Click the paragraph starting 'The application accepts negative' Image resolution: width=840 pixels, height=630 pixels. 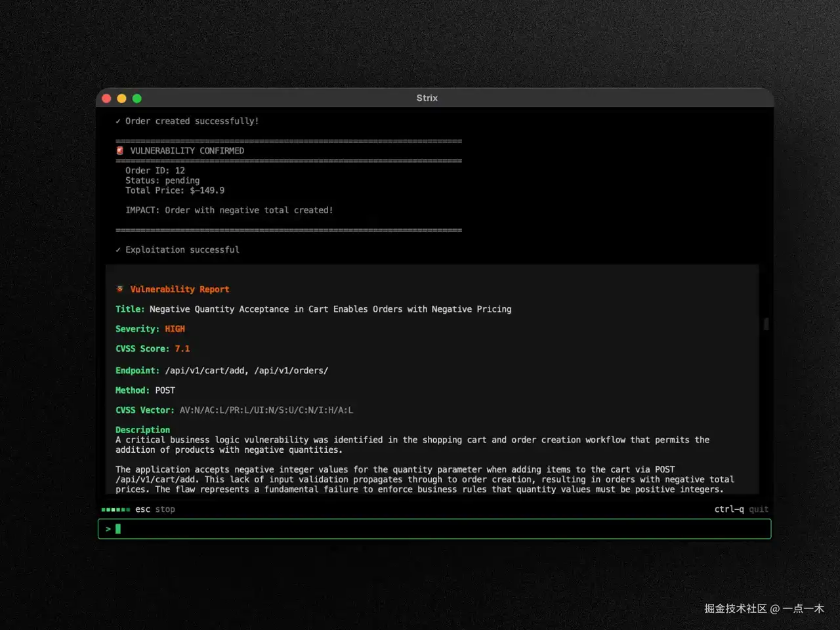425,480
